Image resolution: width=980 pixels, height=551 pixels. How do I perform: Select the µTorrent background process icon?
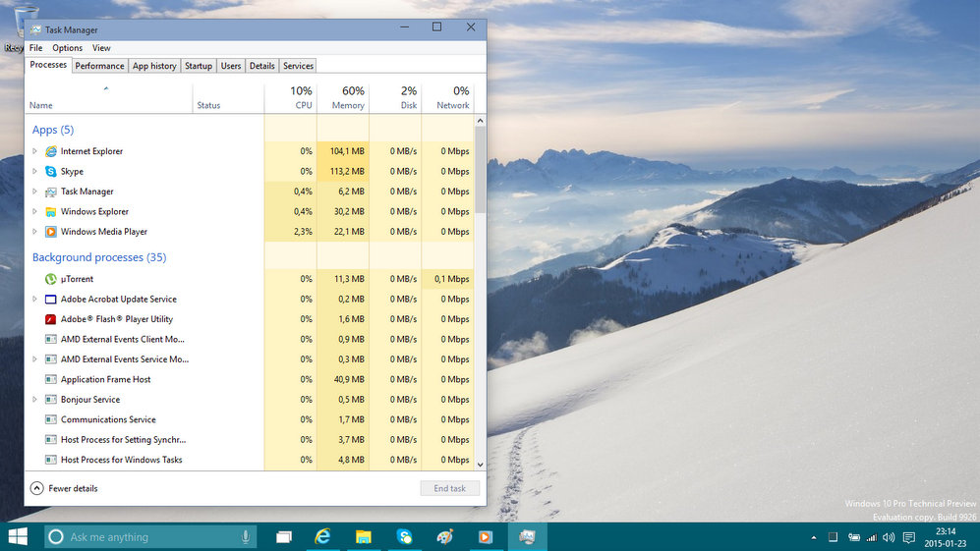(x=51, y=279)
